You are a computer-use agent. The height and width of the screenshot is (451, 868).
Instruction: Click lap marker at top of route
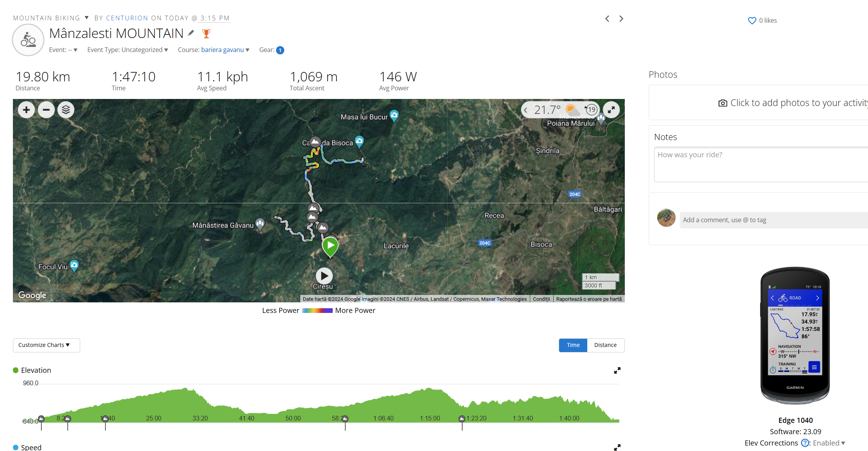pos(315,142)
